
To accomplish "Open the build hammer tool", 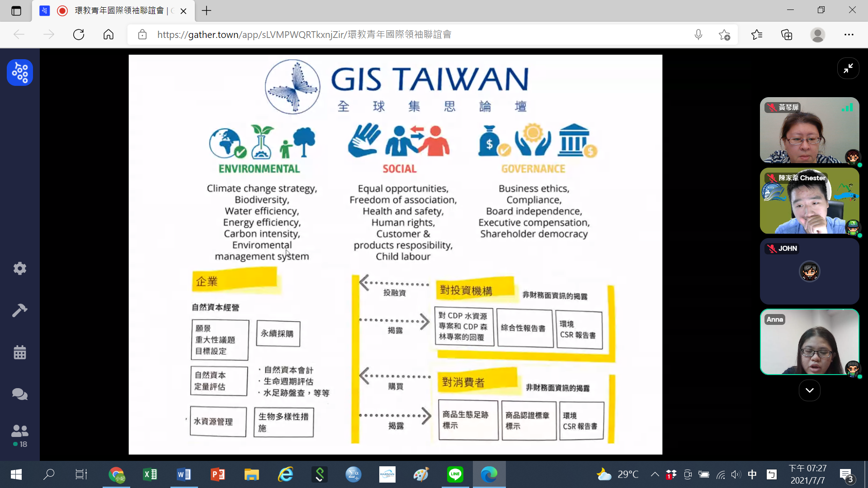I will click(20, 310).
